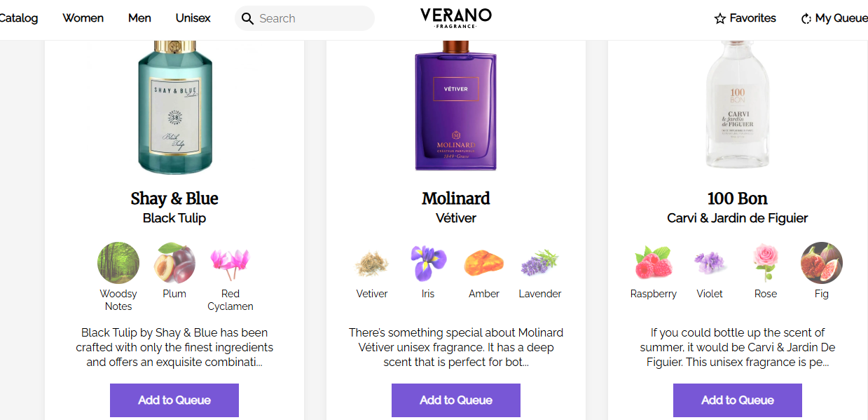Select the Lavender note icon
Screen dimensions: 868x420
539,264
